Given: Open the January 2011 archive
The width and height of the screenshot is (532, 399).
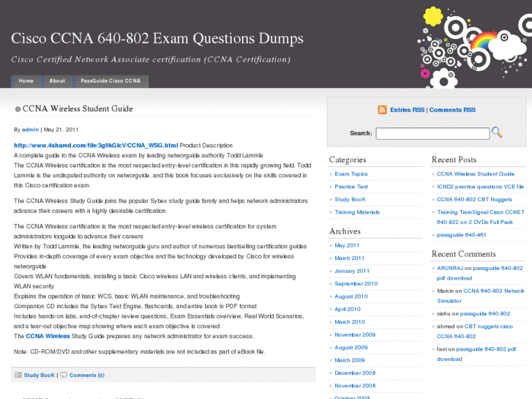Looking at the screenshot, I should coord(352,271).
